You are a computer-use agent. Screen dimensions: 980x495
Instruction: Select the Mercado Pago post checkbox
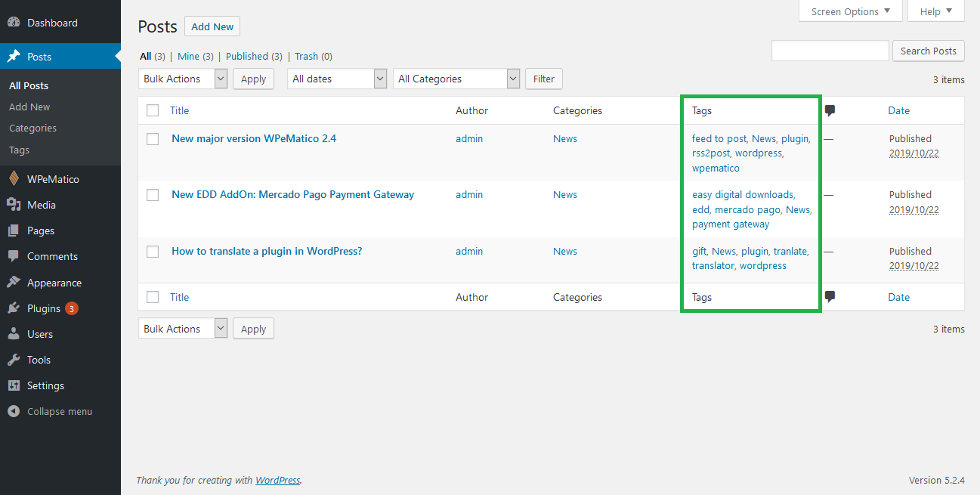point(153,195)
